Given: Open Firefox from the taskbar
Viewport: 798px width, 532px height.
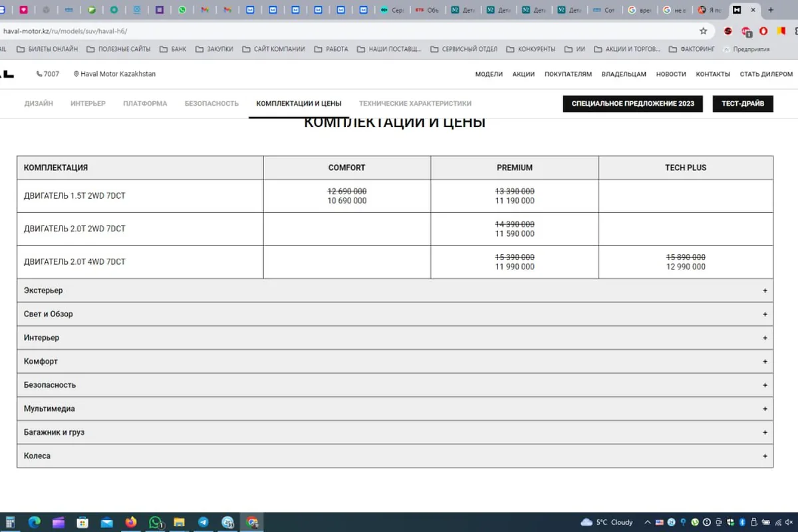Looking at the screenshot, I should (131, 522).
